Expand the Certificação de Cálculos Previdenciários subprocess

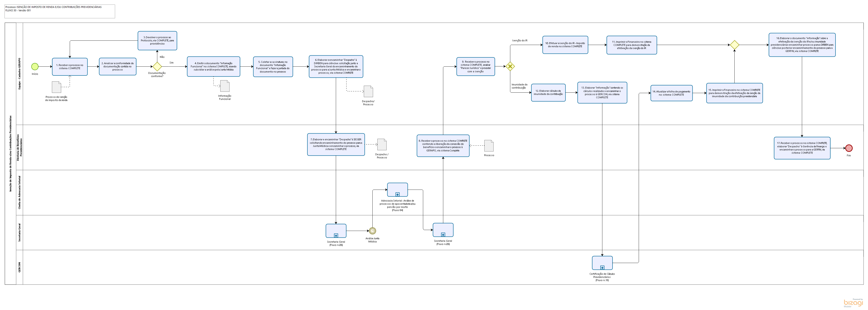click(602, 268)
